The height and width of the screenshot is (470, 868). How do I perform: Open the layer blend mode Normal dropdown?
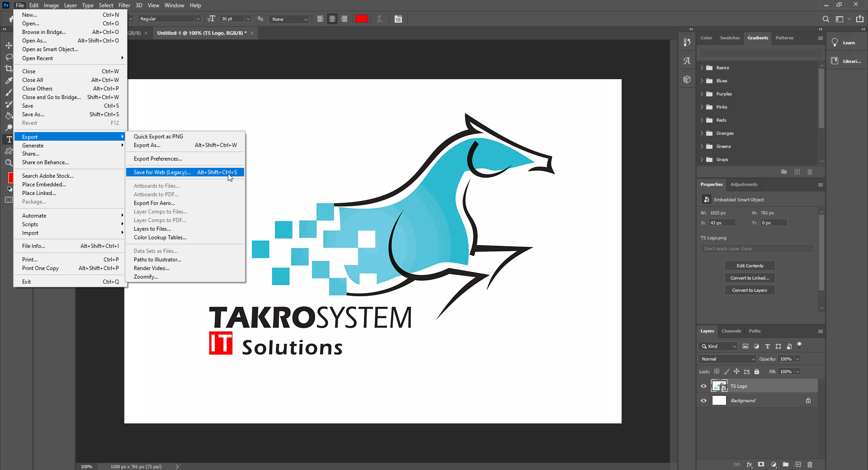[727, 359]
